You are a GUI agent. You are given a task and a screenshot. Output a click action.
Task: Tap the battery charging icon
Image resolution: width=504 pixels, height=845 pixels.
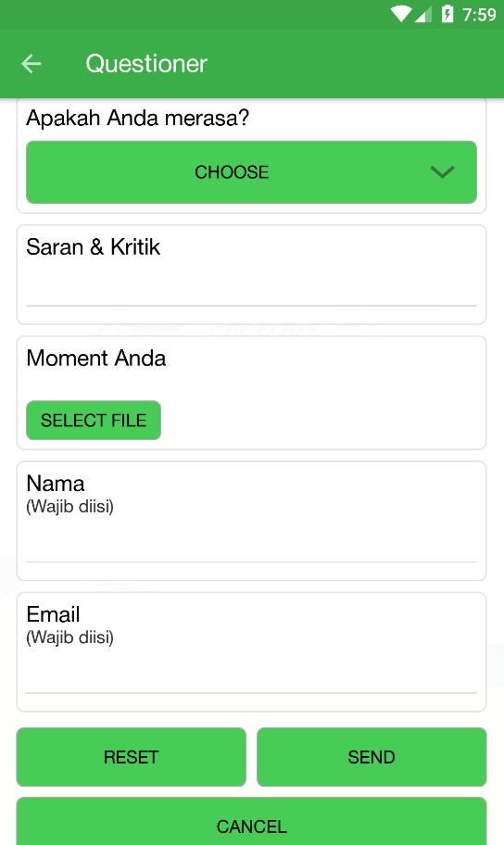point(447,14)
